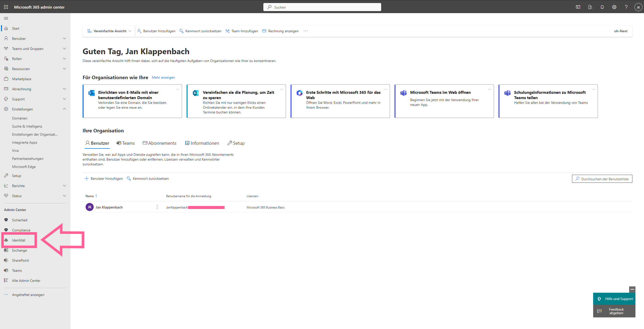
Task: Expand the Berichte section
Action: [64, 186]
